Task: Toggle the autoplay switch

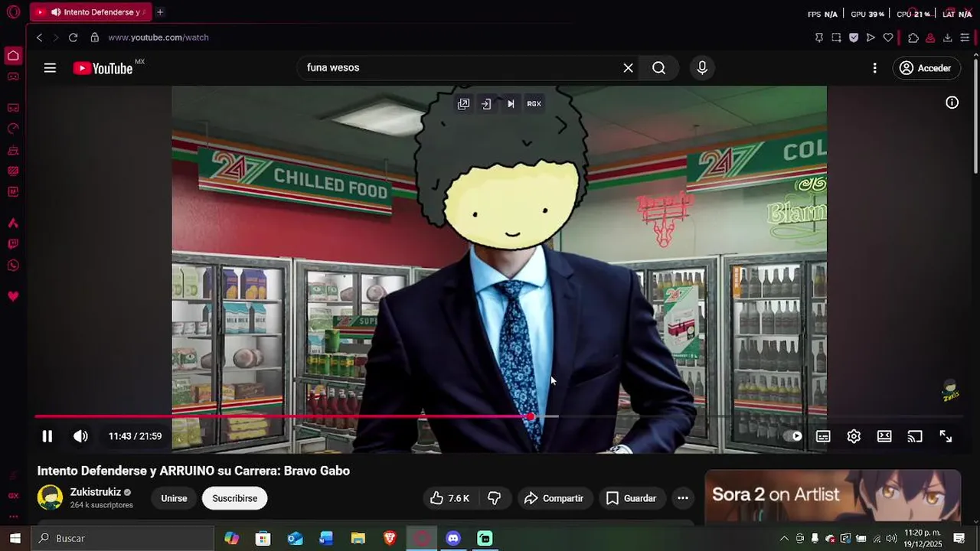Action: coord(793,436)
